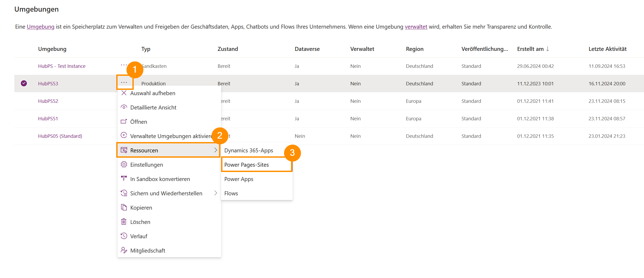Select Flows in the resources submenu
644x278 pixels.
[x=231, y=193]
